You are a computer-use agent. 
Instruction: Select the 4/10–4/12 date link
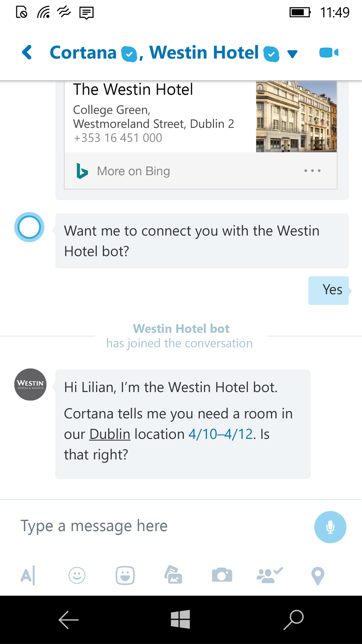220,434
